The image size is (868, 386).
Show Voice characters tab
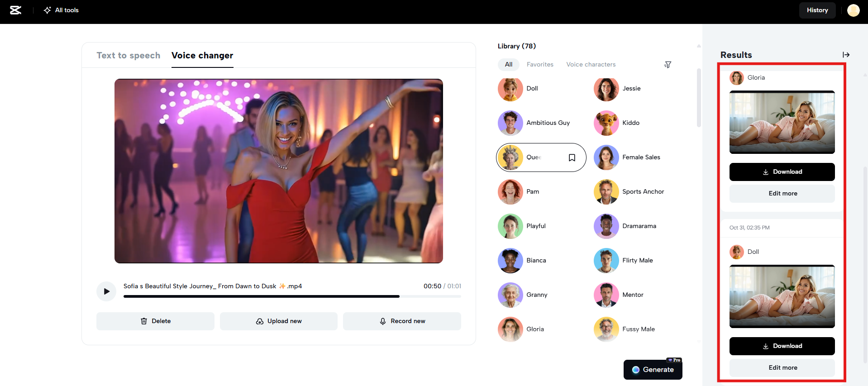point(591,64)
